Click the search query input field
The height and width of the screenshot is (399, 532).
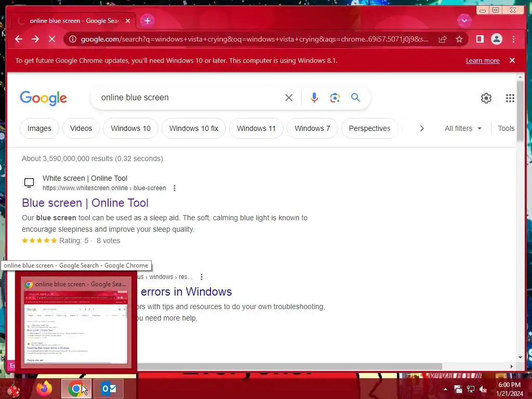190,98
